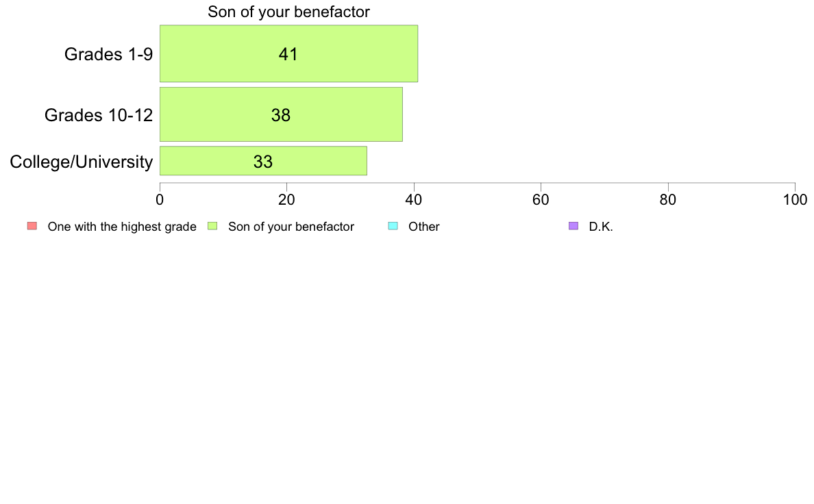Click the 'Grades 10-12' axis label
The image size is (814, 504).
click(x=99, y=115)
